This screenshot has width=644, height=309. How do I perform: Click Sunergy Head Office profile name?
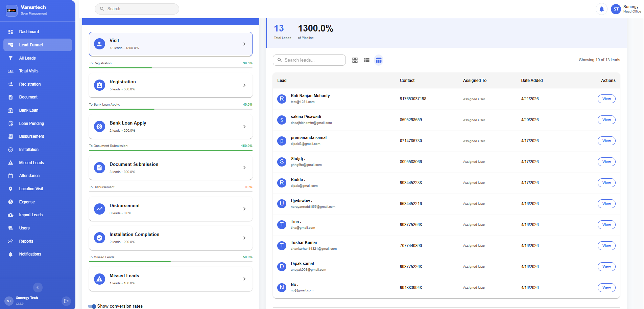click(632, 9)
